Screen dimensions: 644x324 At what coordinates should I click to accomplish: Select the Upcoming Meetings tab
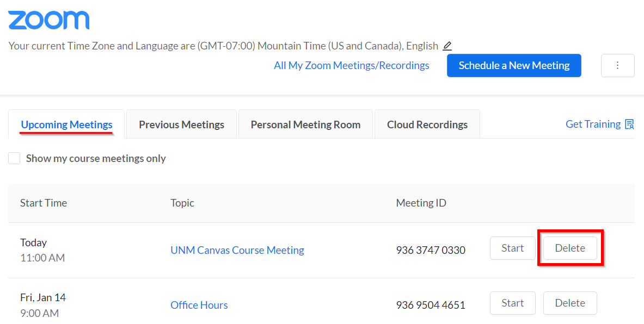tap(66, 124)
